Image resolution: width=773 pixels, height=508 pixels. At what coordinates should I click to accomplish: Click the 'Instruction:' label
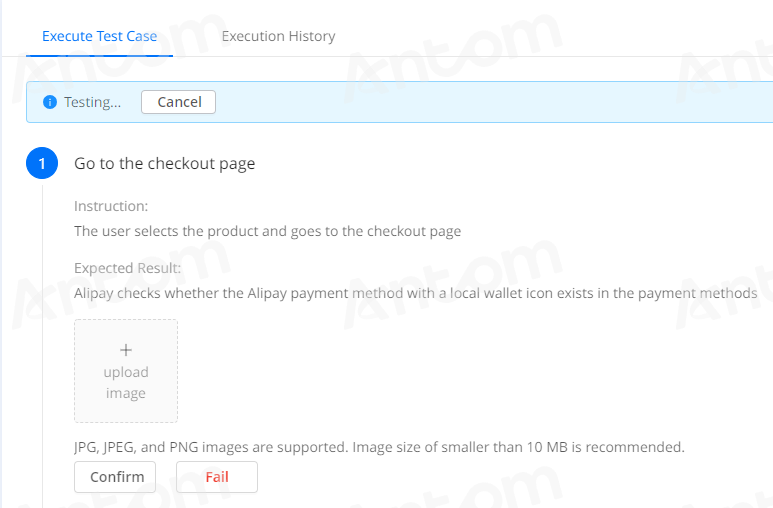point(111,206)
